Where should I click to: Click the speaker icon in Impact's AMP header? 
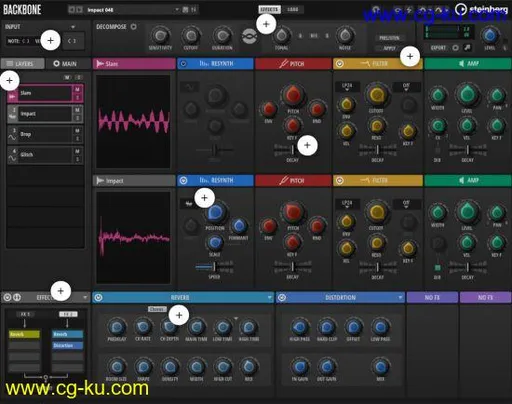point(461,180)
